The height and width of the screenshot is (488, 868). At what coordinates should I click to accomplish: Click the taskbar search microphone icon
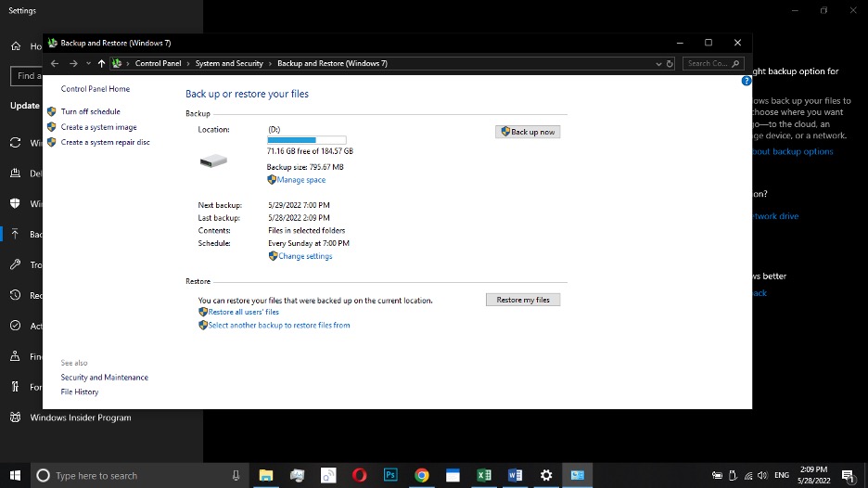coord(236,475)
